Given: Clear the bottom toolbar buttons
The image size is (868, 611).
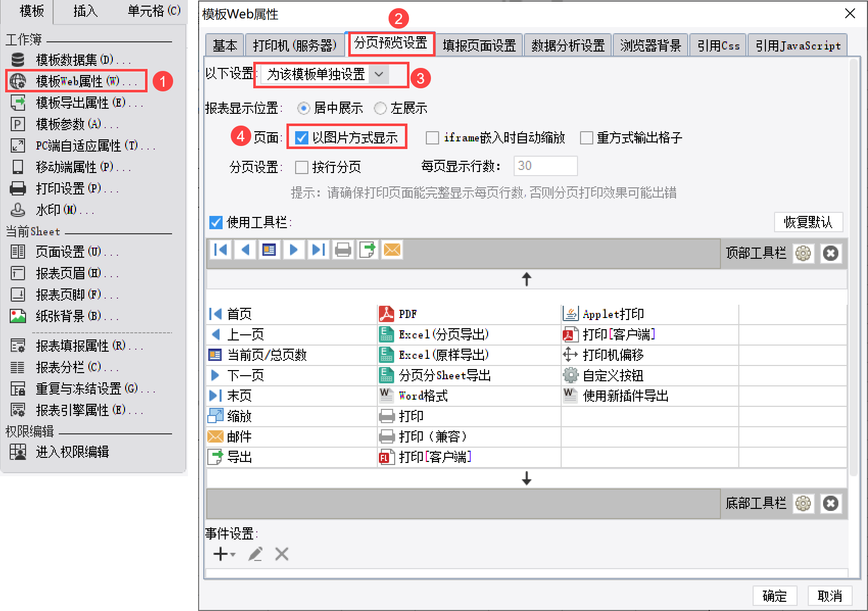Looking at the screenshot, I should pos(831,503).
